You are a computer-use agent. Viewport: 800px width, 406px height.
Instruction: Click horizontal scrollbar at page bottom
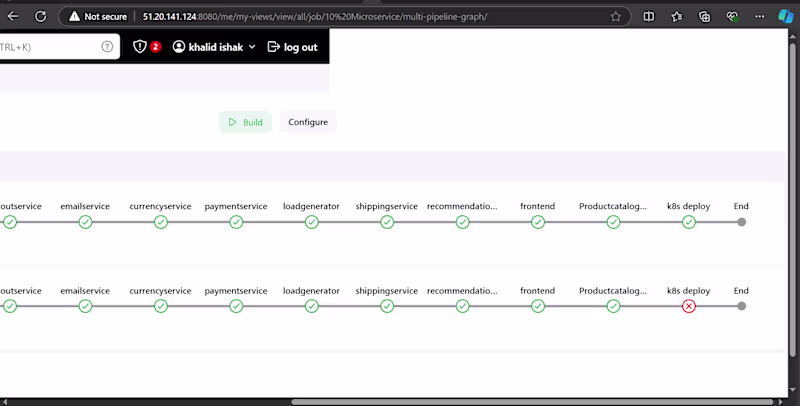point(532,402)
